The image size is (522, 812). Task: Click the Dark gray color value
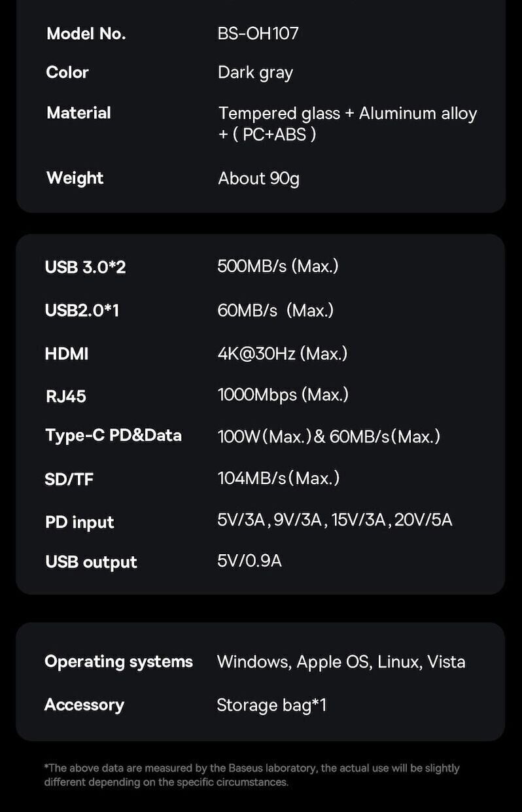pos(255,73)
